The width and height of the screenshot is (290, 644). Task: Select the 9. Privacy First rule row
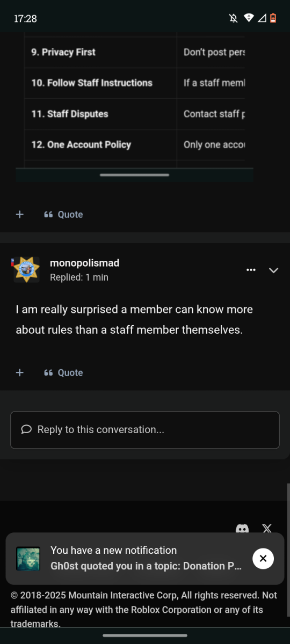coord(134,52)
